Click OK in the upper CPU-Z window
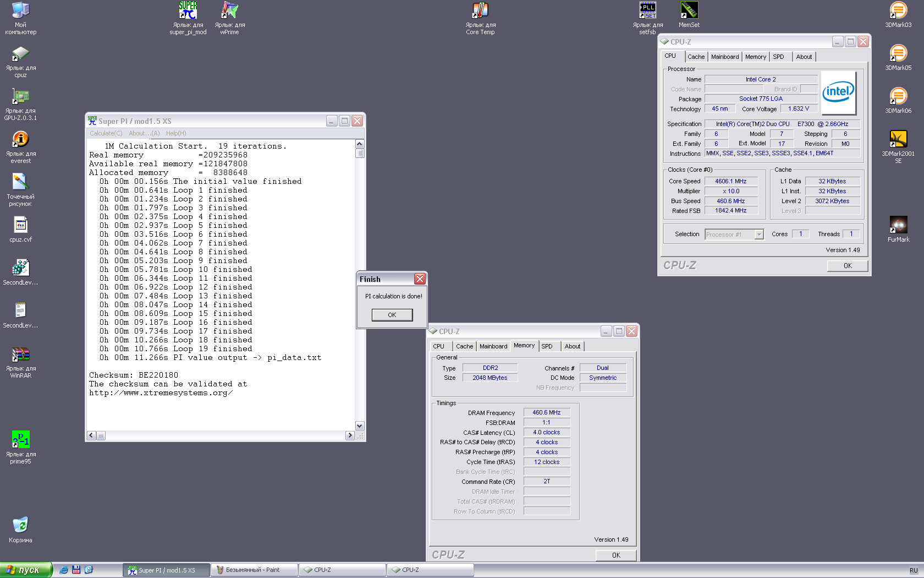Screen dimensions: 924x578 [848, 266]
